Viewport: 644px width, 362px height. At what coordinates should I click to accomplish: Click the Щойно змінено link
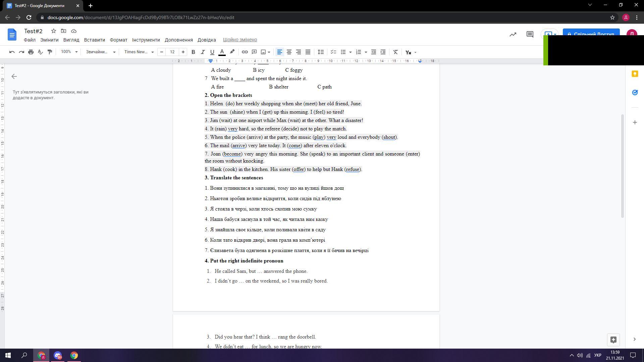240,40
